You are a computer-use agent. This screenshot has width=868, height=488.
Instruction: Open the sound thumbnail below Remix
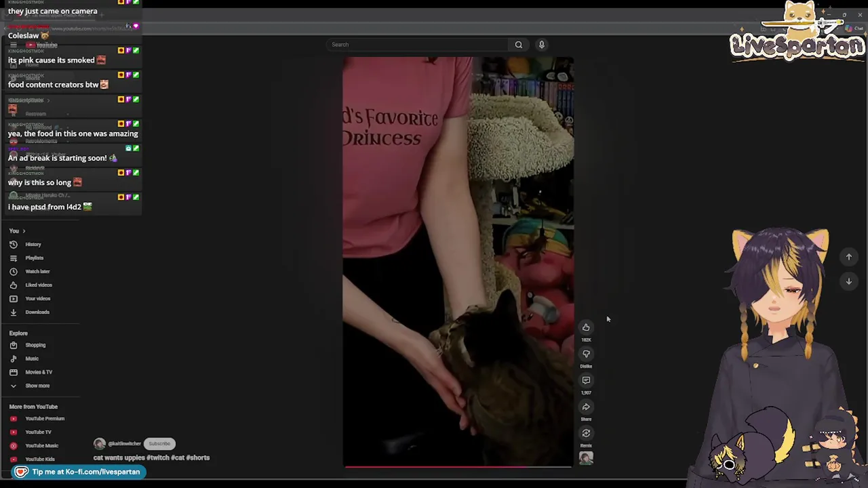tap(586, 459)
